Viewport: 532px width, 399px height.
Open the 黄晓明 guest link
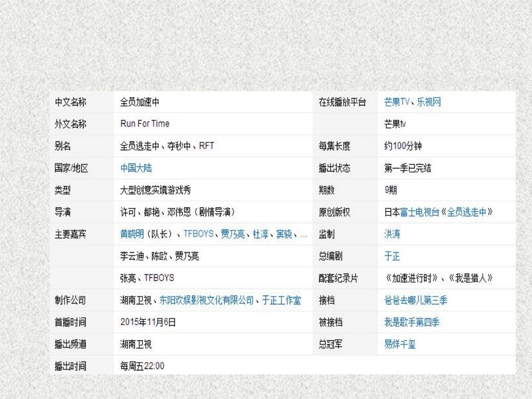pos(132,234)
